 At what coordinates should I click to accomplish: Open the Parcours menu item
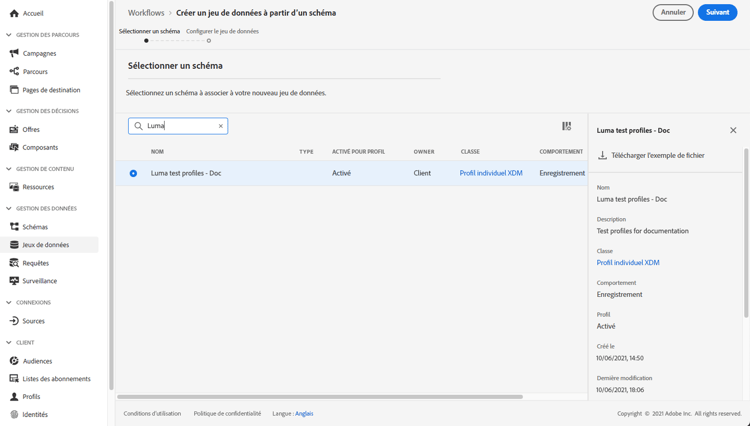click(35, 72)
